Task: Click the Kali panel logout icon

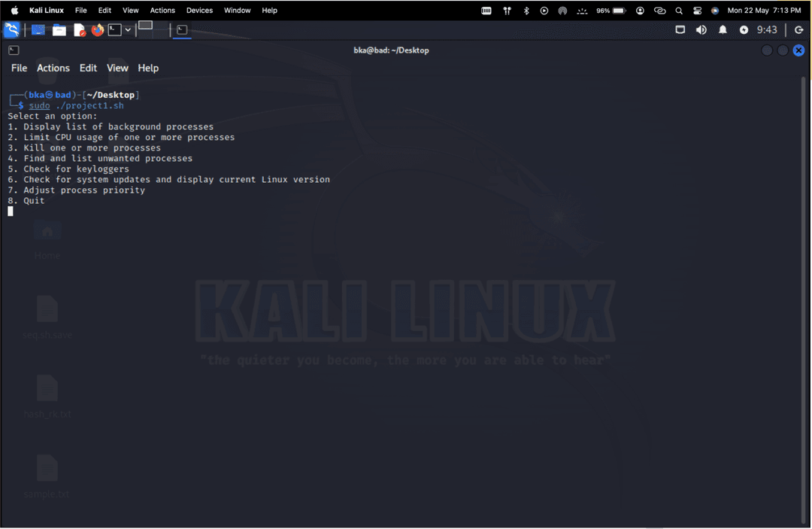Action: point(799,30)
